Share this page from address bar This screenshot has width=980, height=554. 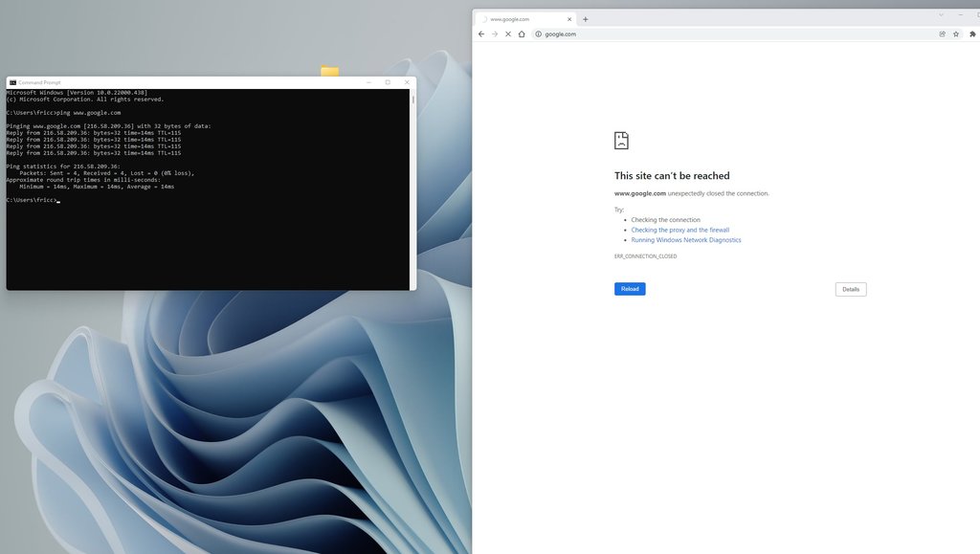(942, 34)
